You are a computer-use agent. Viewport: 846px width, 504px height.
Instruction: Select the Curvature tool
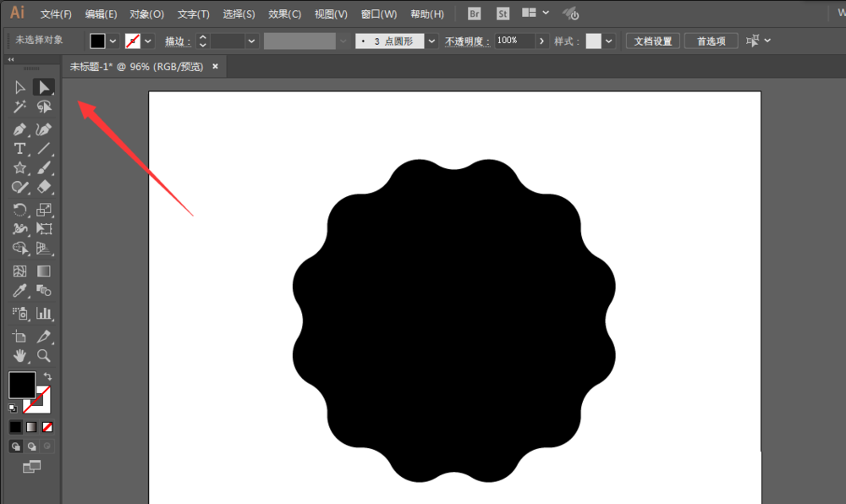click(x=44, y=129)
